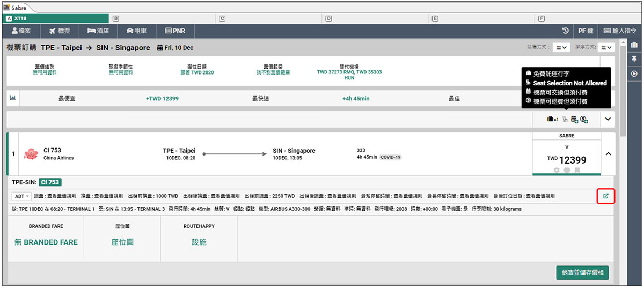This screenshot has width=644, height=288.
Task: Click the TWD 12399 price
Action: click(x=567, y=160)
